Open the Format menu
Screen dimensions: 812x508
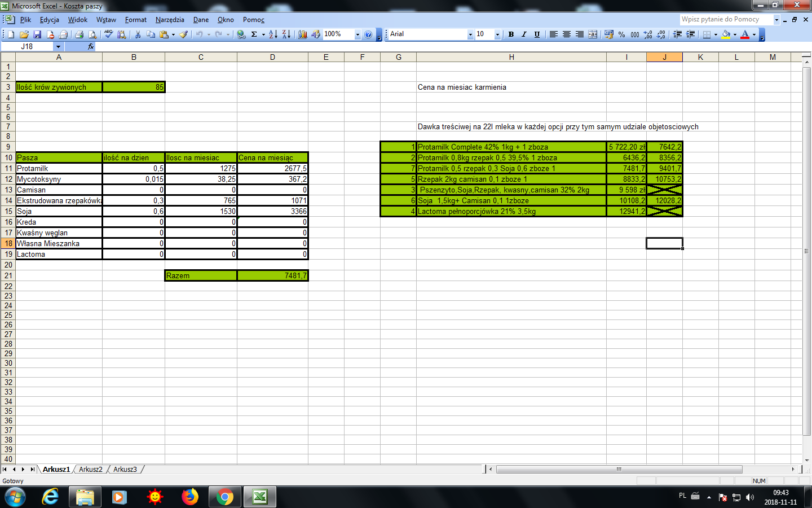click(135, 20)
